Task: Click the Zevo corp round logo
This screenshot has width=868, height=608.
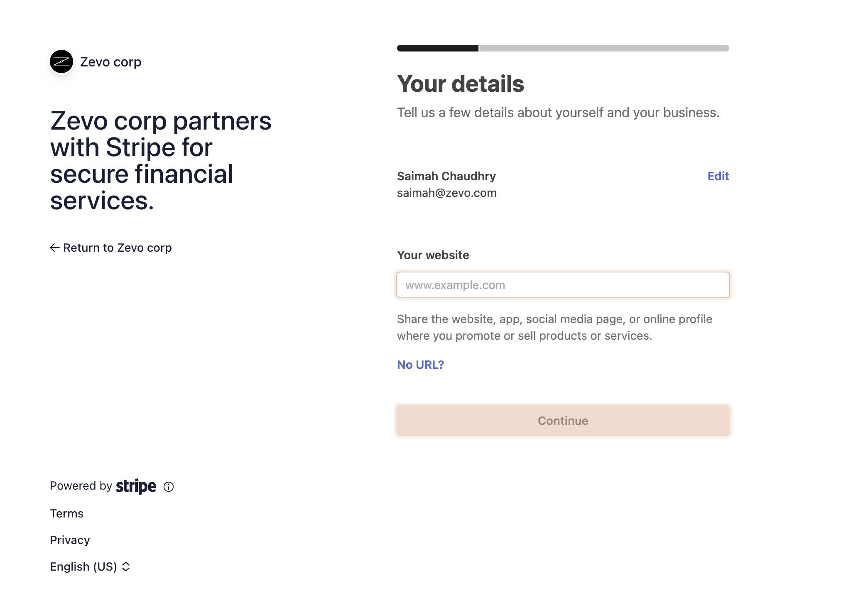Action: pyautogui.click(x=61, y=61)
